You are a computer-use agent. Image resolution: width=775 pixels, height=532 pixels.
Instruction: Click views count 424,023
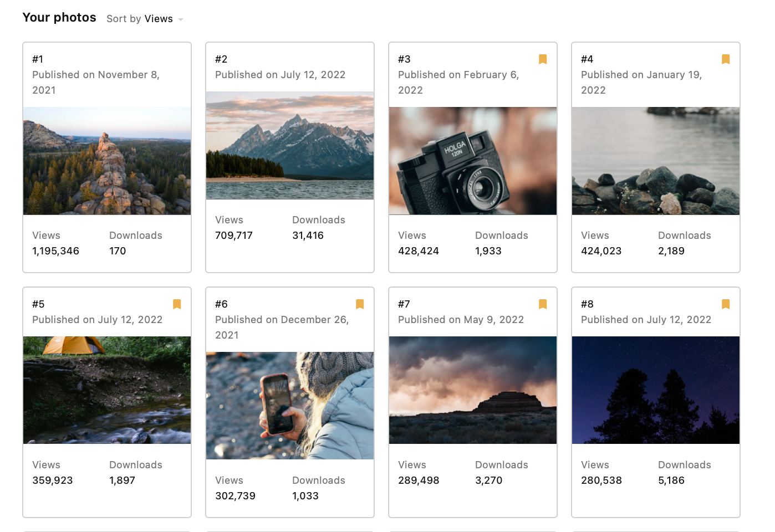[601, 251]
